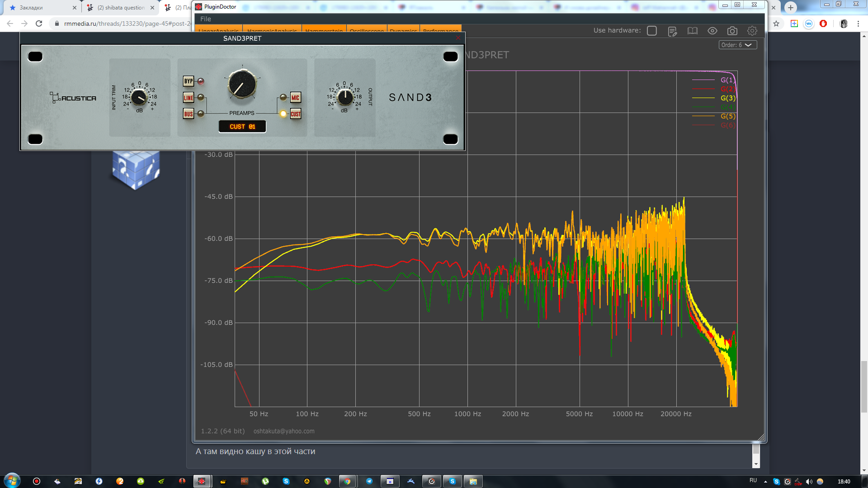This screenshot has width=868, height=488.
Task: Click the RU language indicator
Action: tap(753, 480)
